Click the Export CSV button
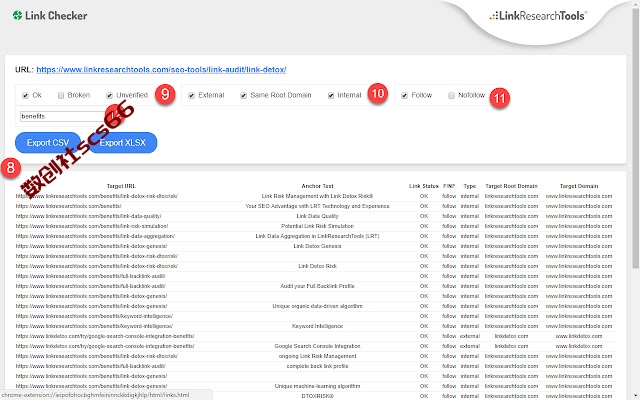Image resolution: width=640 pixels, height=400 pixels. pos(48,142)
